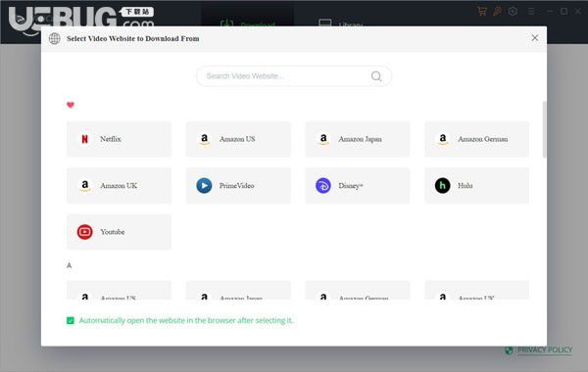Choose Amazon UK in the favorites section
Image resolution: width=588 pixels, height=372 pixels.
pyautogui.click(x=119, y=185)
